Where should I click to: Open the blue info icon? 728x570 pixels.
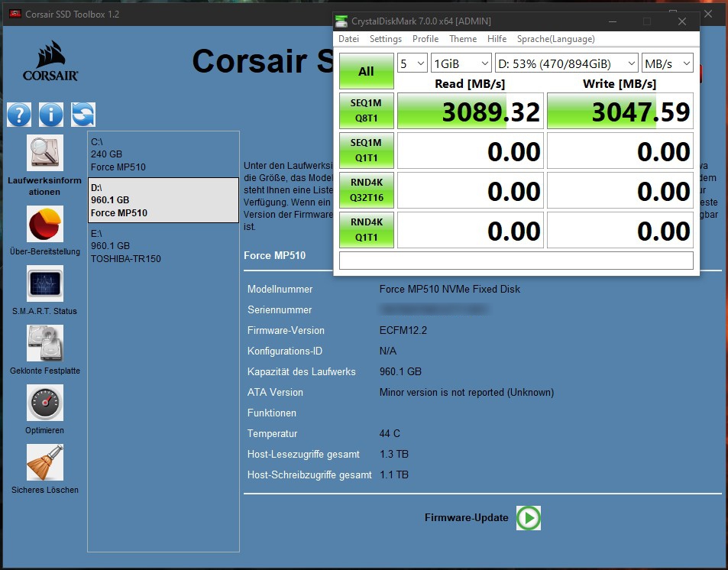pyautogui.click(x=51, y=115)
